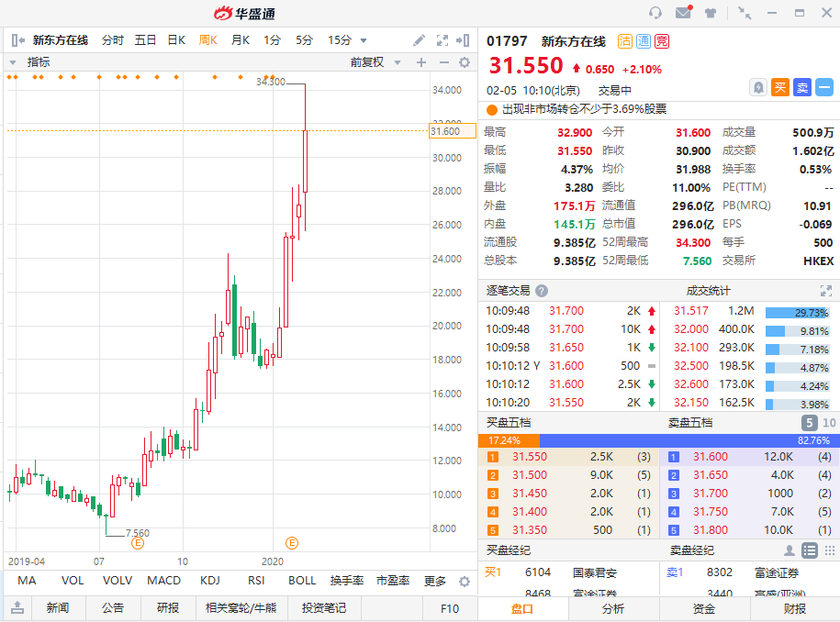Open 相关窝轮/牛熊 tab
This screenshot has height=622, width=840.
[241, 607]
